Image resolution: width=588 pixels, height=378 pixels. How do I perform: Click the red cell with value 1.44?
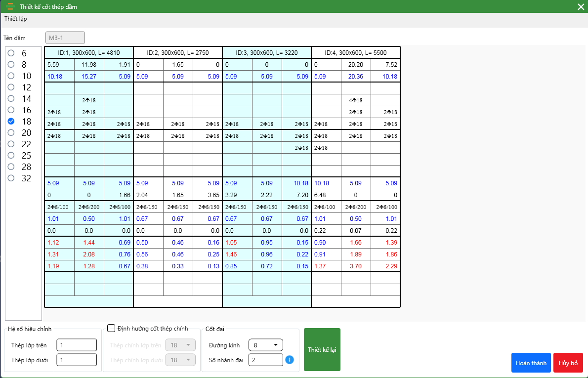(89, 243)
